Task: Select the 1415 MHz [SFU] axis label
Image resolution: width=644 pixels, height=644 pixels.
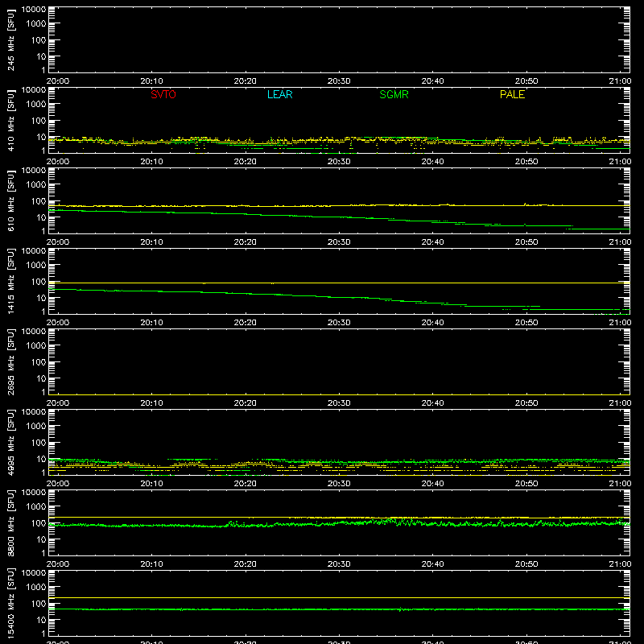Action: coord(10,281)
